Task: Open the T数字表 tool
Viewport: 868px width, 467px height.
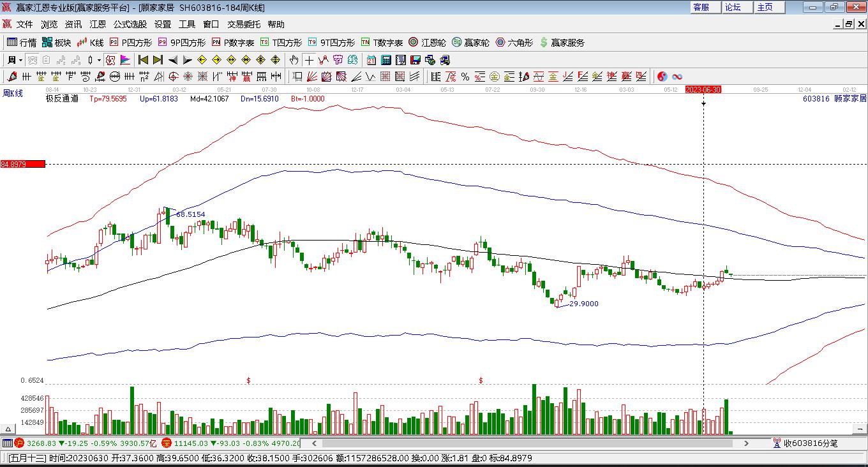Action: point(382,43)
